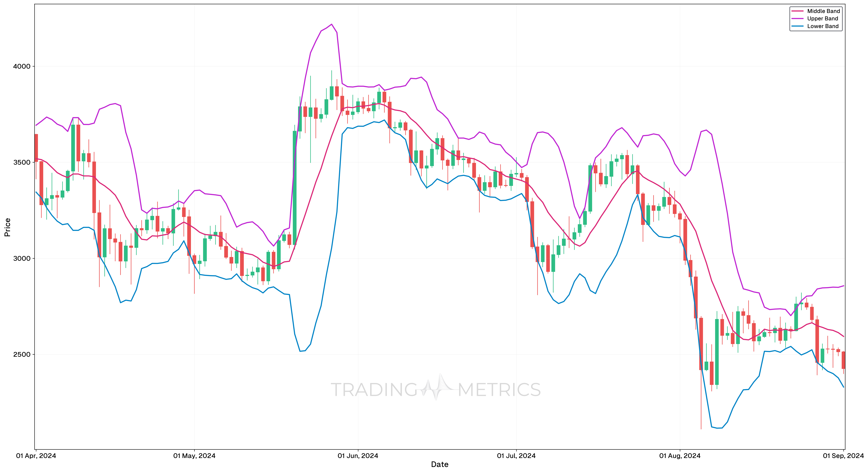Click the 4000 price axis label
This screenshot has width=868, height=472.
(x=22, y=66)
